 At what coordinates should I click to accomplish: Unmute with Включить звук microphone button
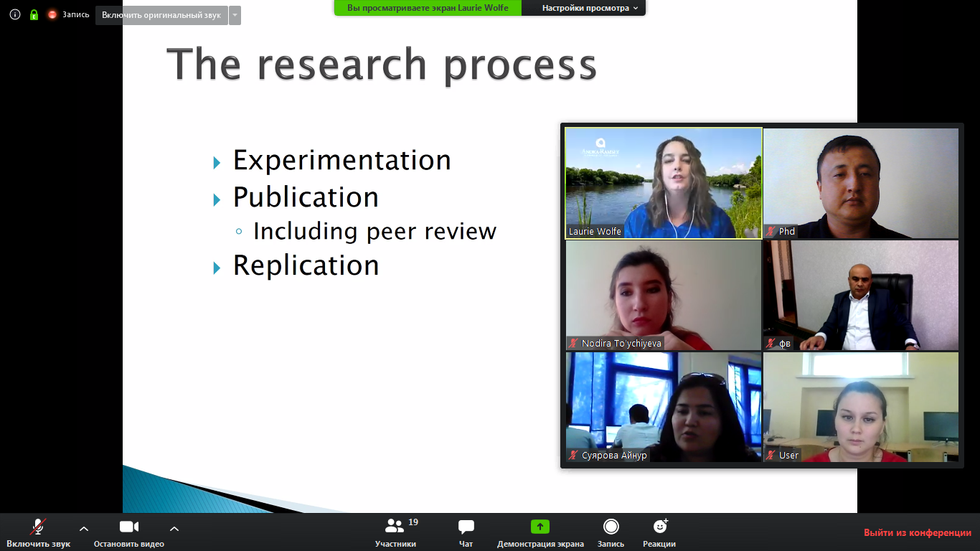[38, 532]
